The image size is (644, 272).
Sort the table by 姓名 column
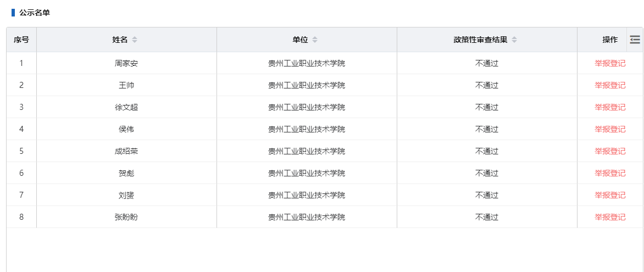(135, 40)
